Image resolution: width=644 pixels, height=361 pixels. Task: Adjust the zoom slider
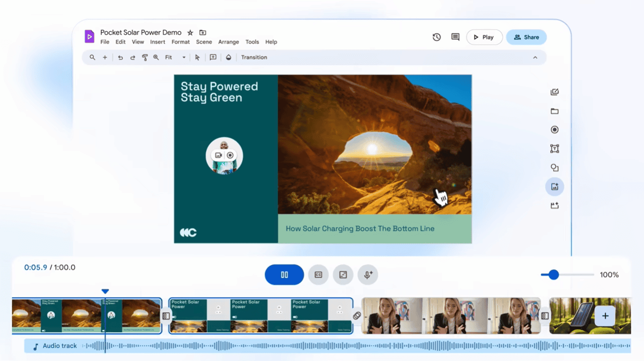click(553, 275)
